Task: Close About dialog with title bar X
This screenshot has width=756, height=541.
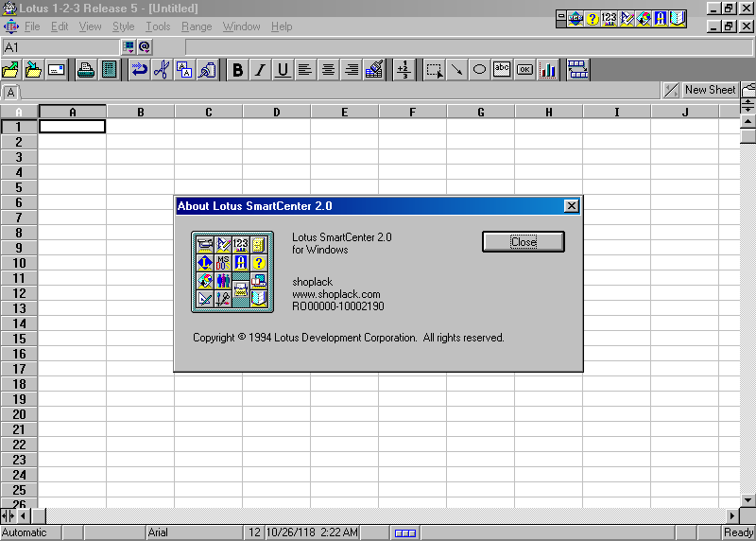Action: pyautogui.click(x=572, y=206)
